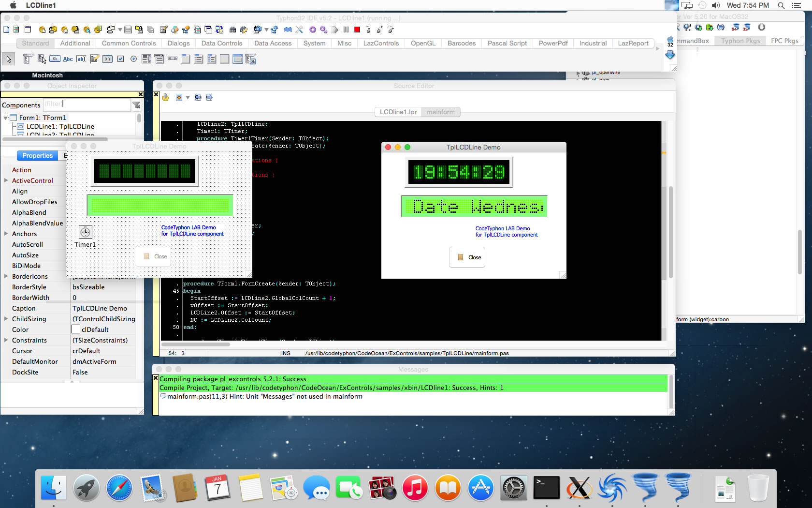
Task: Switch to the Additional palette tab
Action: pyautogui.click(x=75, y=43)
